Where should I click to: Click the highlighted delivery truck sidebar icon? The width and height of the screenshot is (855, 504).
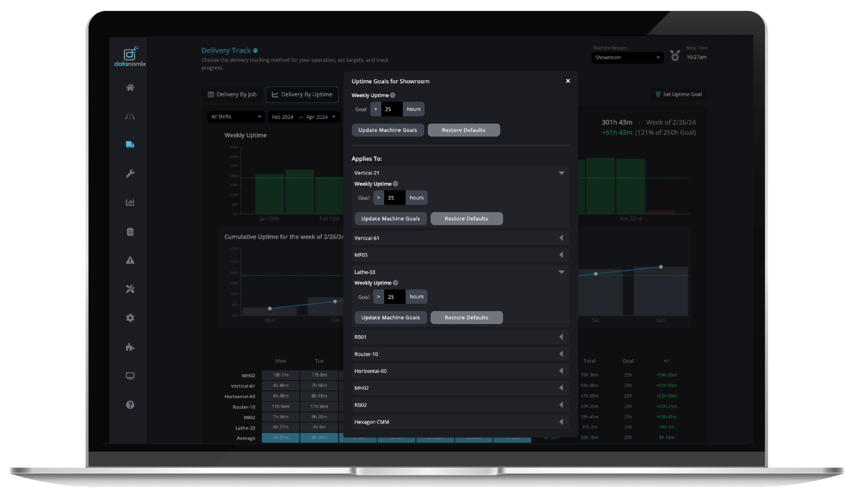130,145
